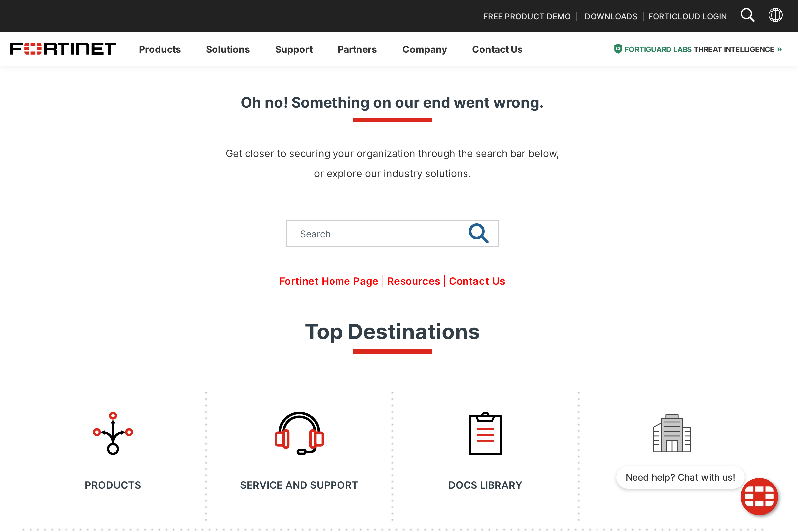Screen dimensions: 798x532
Task: Open the Fortinet Home Page link
Action: pyautogui.click(x=329, y=281)
